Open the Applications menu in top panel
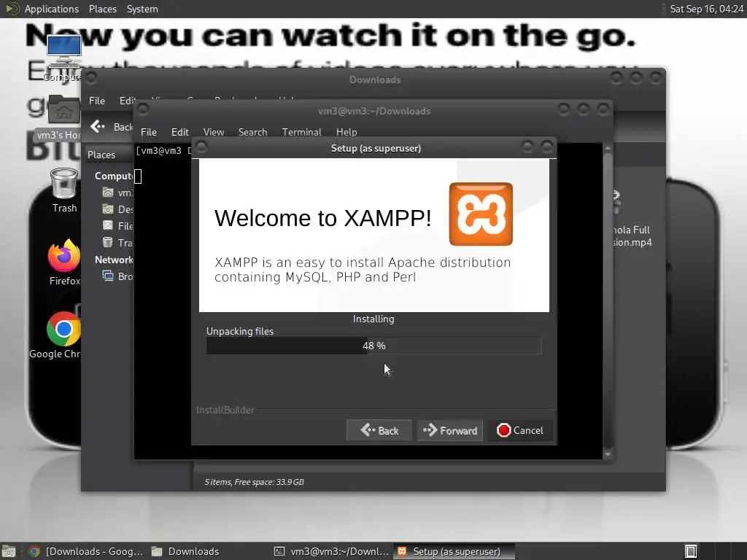 tap(52, 9)
